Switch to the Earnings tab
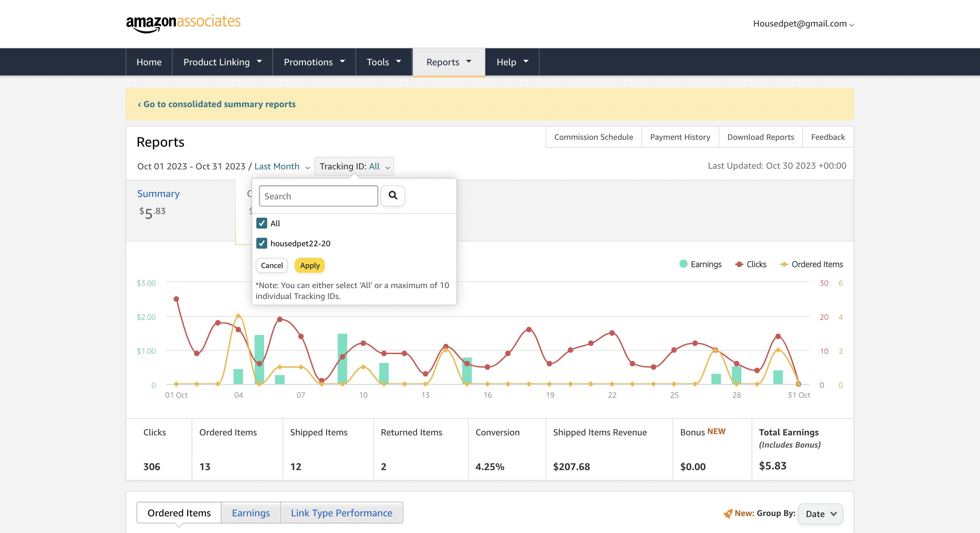Image resolution: width=980 pixels, height=533 pixels. point(251,513)
